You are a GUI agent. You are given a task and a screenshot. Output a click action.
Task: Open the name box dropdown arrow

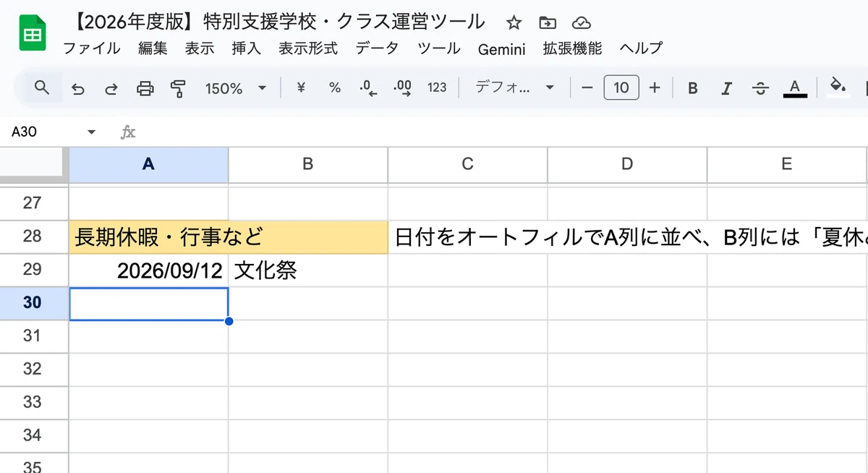pos(91,132)
